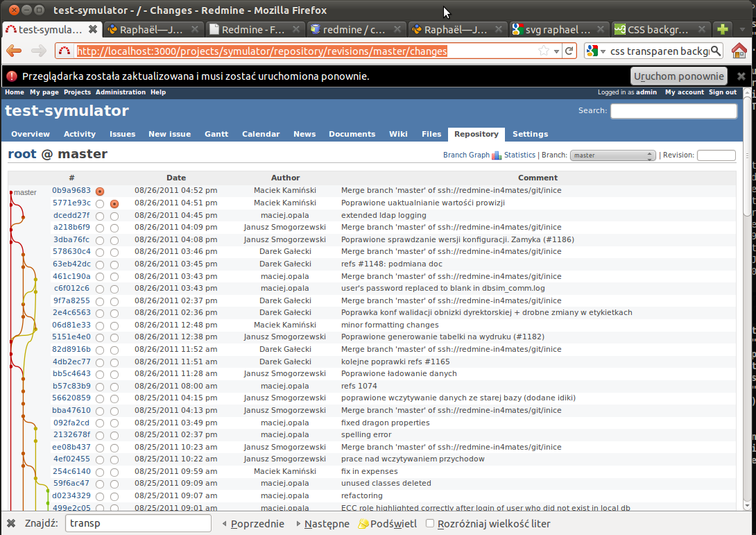Bookmark page with the star icon

tap(544, 51)
